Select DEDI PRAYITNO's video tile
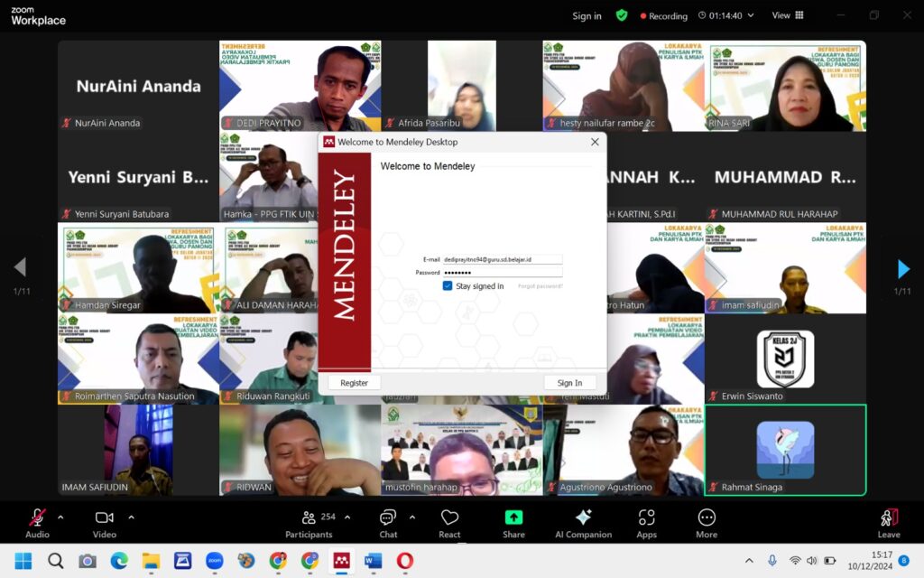The width and height of the screenshot is (924, 578). (300, 86)
